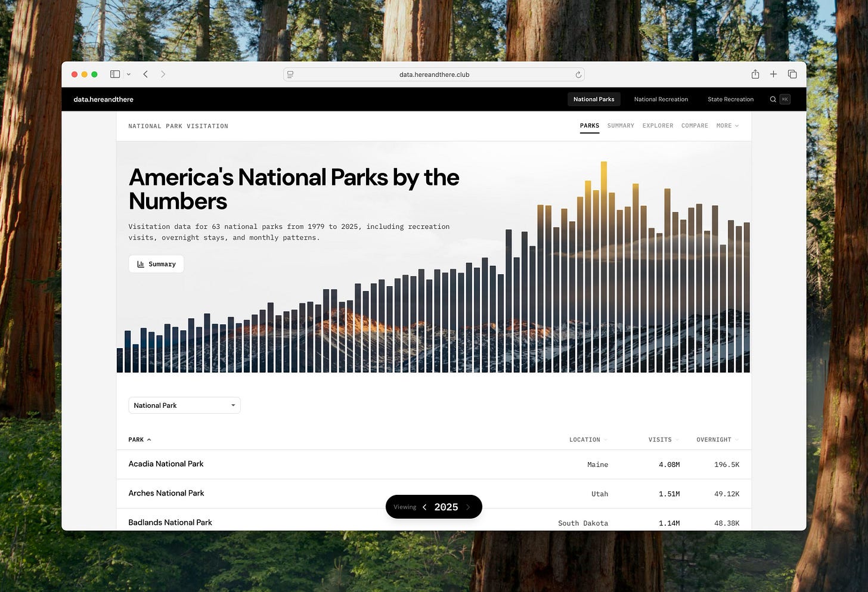868x592 pixels.
Task: Go to next year in Viewing pill
Action: [468, 507]
